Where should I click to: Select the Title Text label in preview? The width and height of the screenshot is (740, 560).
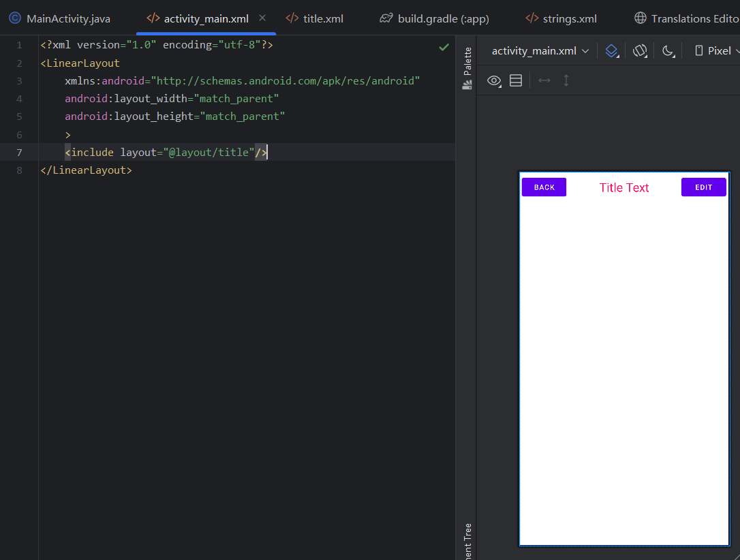tap(624, 188)
